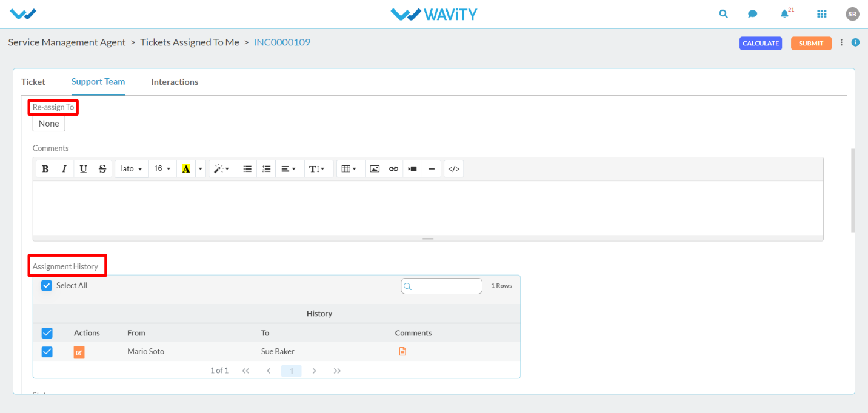Open the three-dot more options menu

click(841, 42)
